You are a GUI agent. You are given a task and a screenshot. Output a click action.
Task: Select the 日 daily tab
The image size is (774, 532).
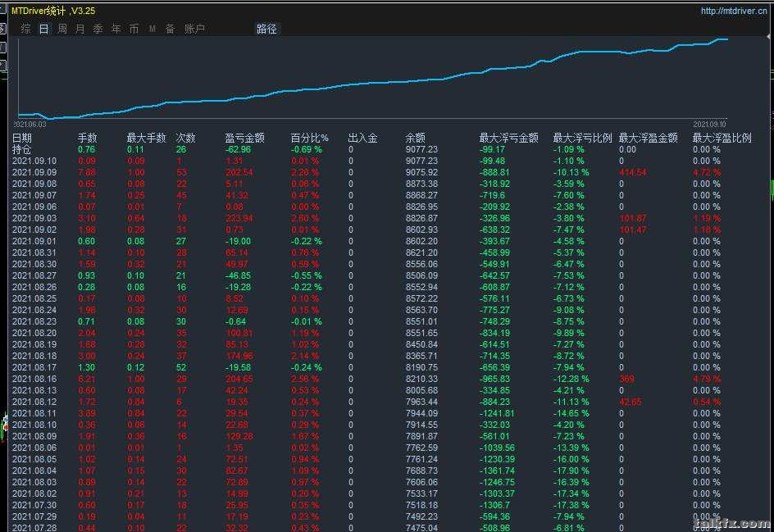[x=44, y=30]
